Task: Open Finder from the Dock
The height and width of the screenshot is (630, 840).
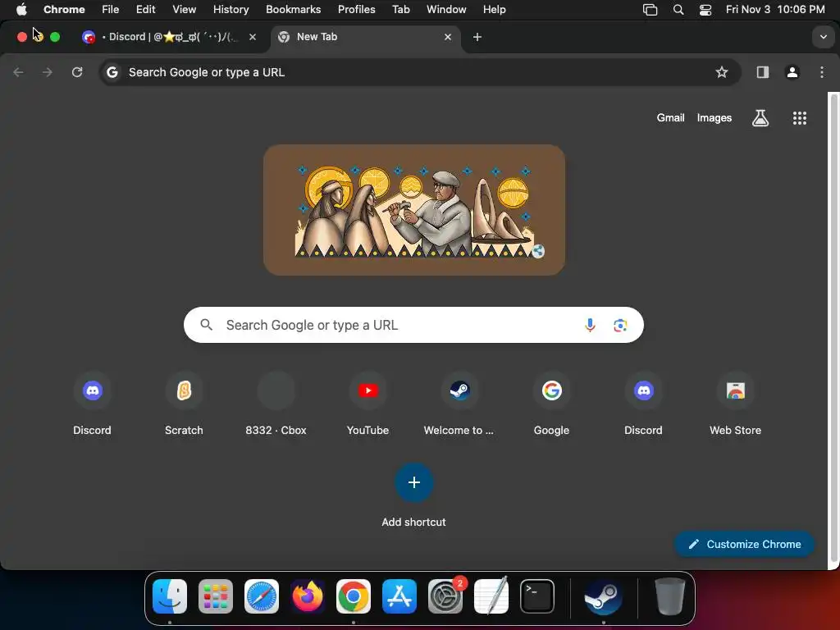Action: (170, 596)
